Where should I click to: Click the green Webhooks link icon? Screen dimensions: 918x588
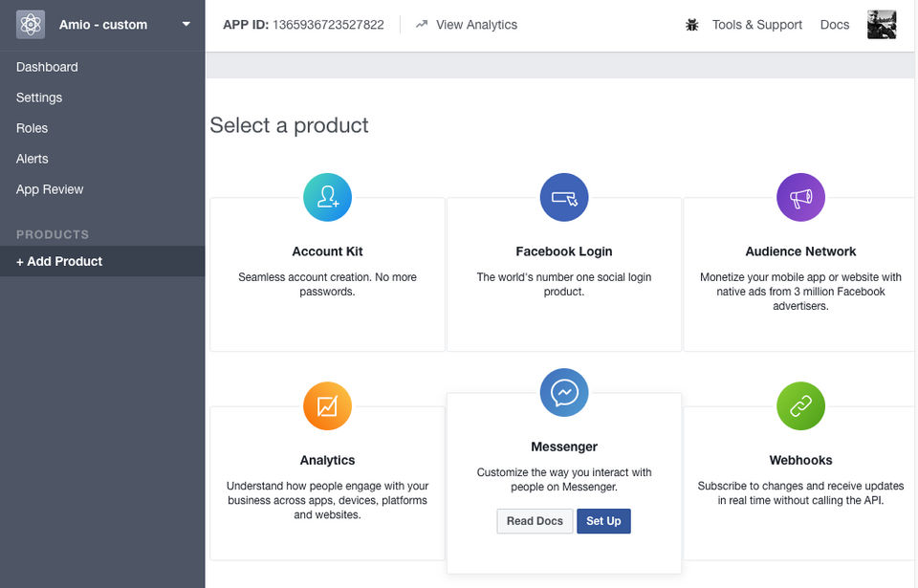pos(800,406)
